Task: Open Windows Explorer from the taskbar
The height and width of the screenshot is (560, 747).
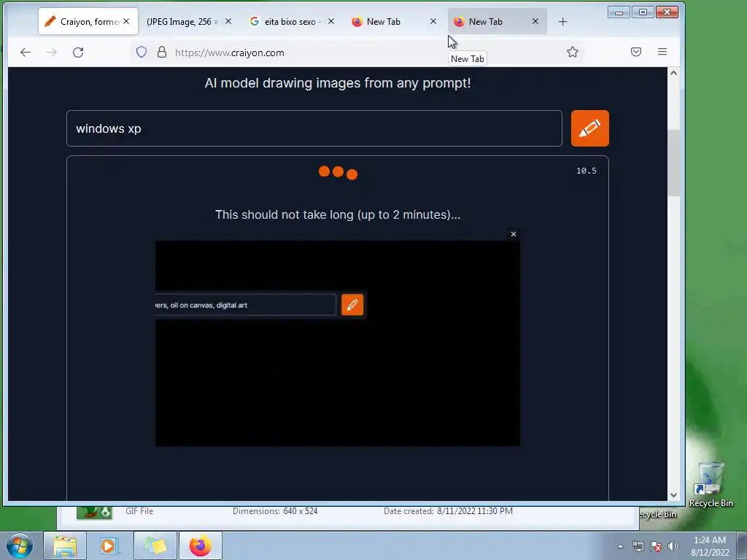Action: point(65,546)
